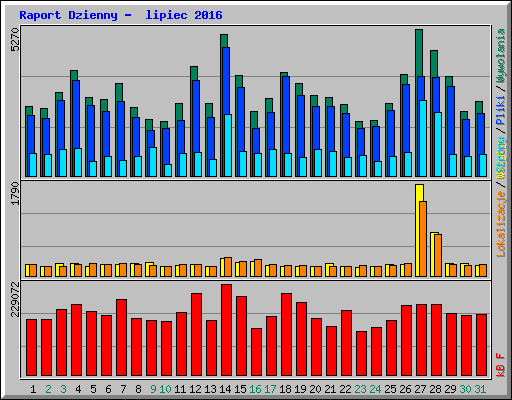This screenshot has width=512, height=400.
Task: Click day label 20 on the x-axis
Action: tap(315, 389)
